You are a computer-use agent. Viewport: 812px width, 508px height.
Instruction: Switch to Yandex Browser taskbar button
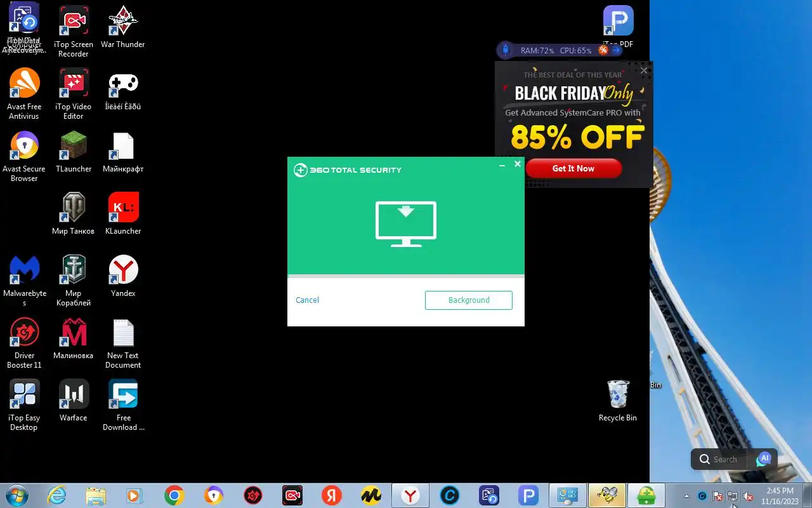(410, 495)
